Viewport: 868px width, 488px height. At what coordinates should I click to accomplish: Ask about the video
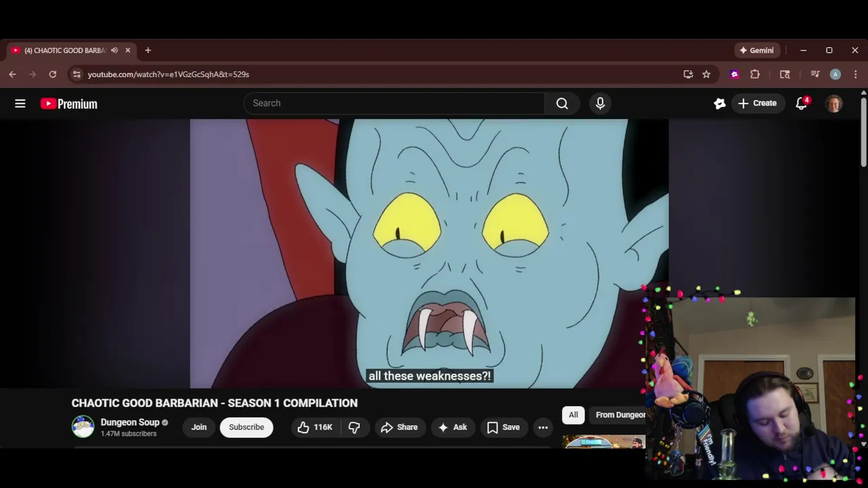click(x=452, y=427)
